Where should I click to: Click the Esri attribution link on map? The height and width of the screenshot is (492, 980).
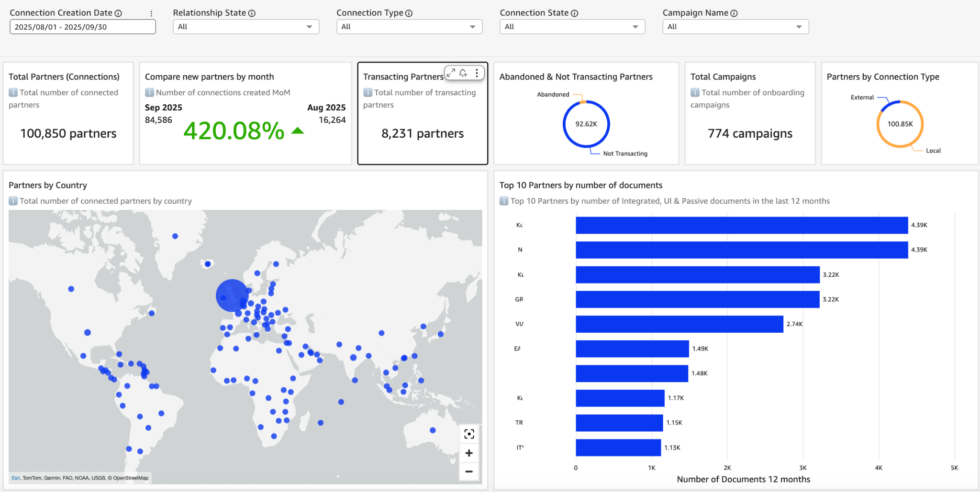(16, 478)
